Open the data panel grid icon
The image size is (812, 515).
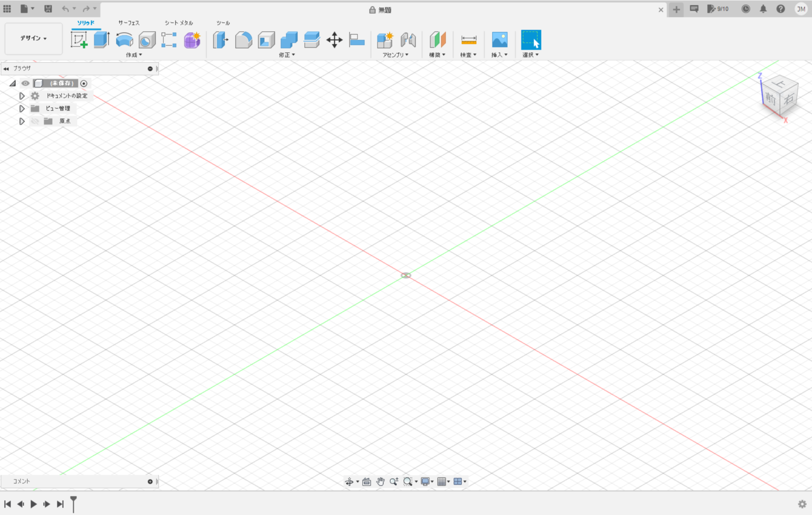pos(7,9)
